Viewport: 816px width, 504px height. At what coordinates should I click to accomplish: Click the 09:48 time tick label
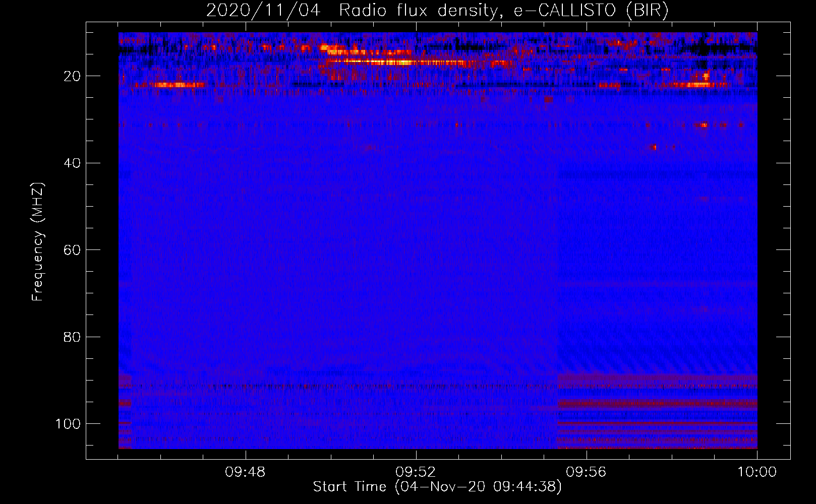click(x=246, y=472)
